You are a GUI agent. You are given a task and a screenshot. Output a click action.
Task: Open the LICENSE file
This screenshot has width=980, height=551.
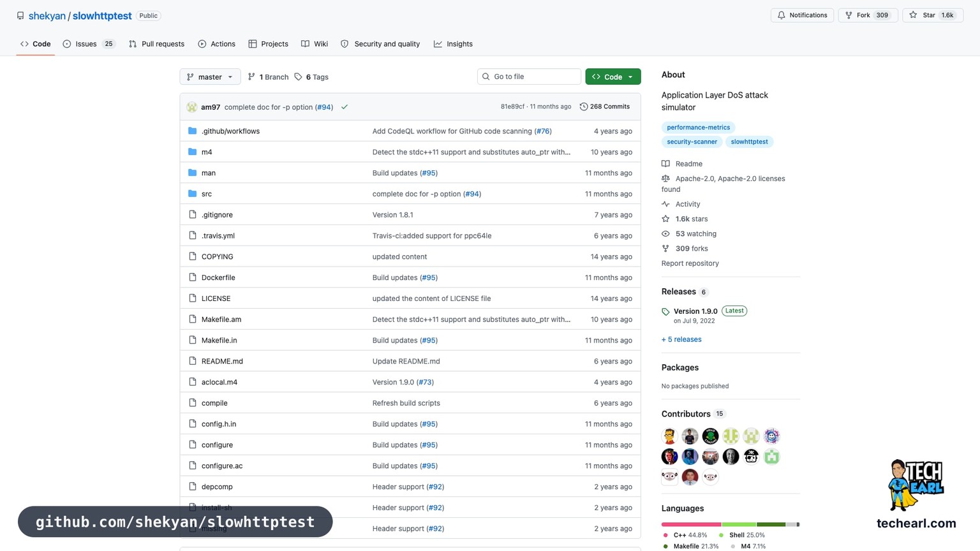(x=216, y=298)
